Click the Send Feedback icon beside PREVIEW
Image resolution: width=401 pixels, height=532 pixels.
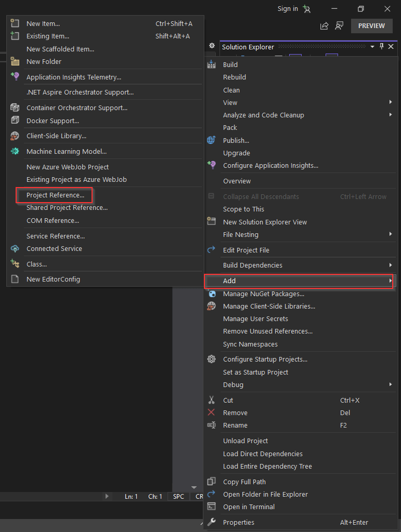click(339, 26)
